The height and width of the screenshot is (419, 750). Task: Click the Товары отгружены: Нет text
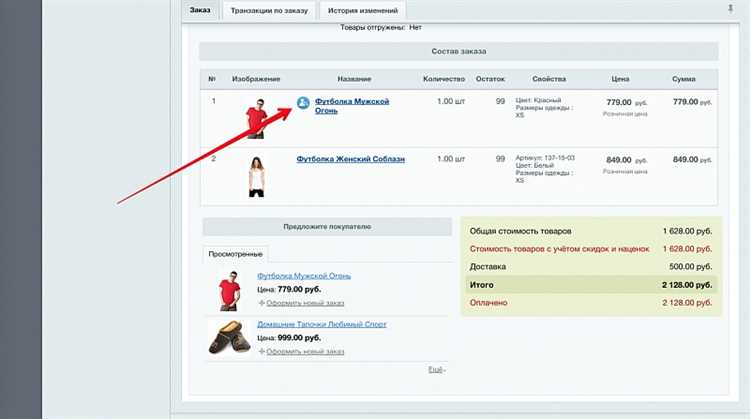tap(381, 27)
